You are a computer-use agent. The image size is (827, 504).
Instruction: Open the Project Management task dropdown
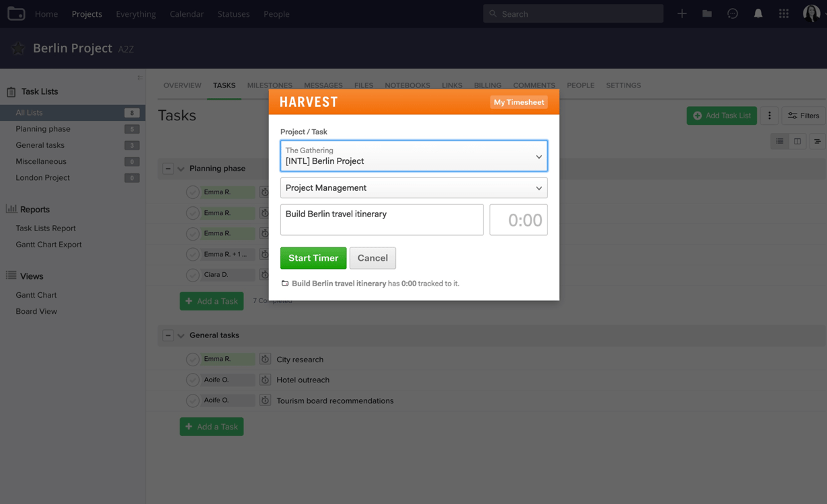413,187
